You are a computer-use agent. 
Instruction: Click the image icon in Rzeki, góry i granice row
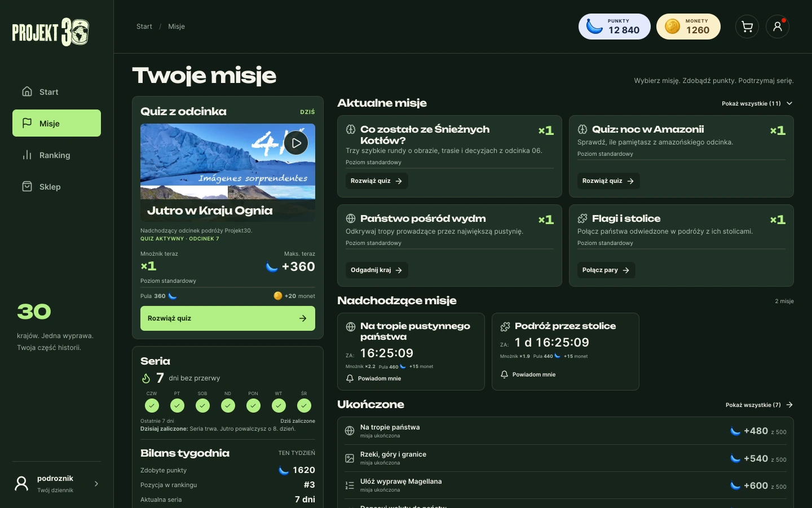coord(350,458)
